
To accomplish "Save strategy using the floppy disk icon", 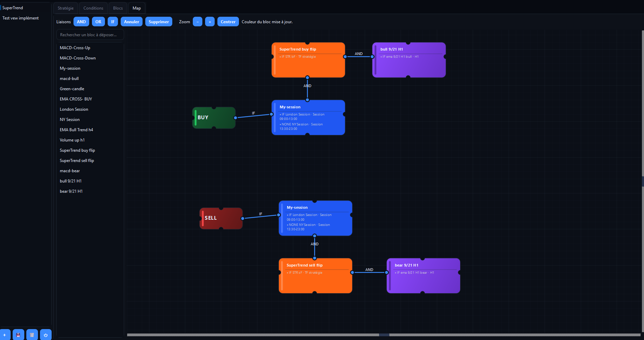I will pos(18,335).
